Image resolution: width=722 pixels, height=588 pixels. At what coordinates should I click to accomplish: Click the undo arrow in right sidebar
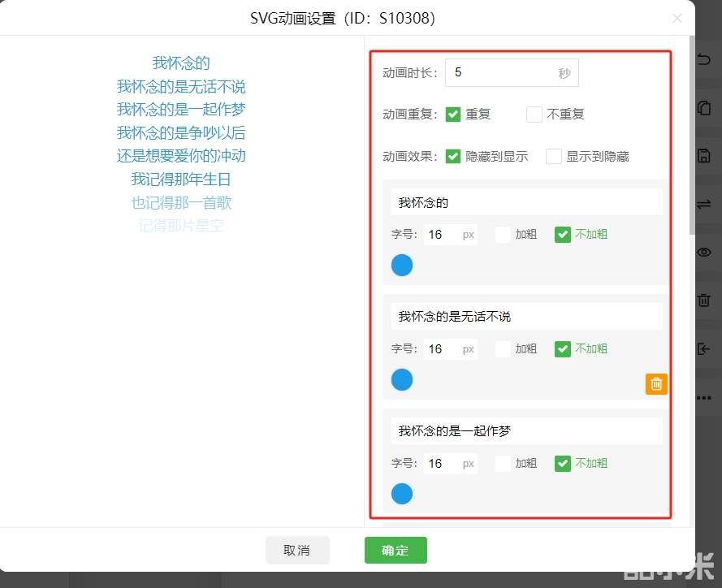(x=704, y=59)
